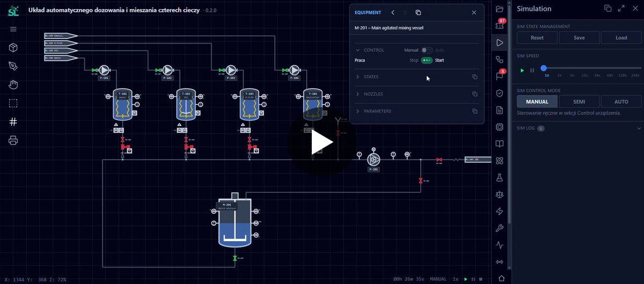The width and height of the screenshot is (644, 284).
Task: Open the lightning bolt icon in sidebar
Action: (x=500, y=211)
